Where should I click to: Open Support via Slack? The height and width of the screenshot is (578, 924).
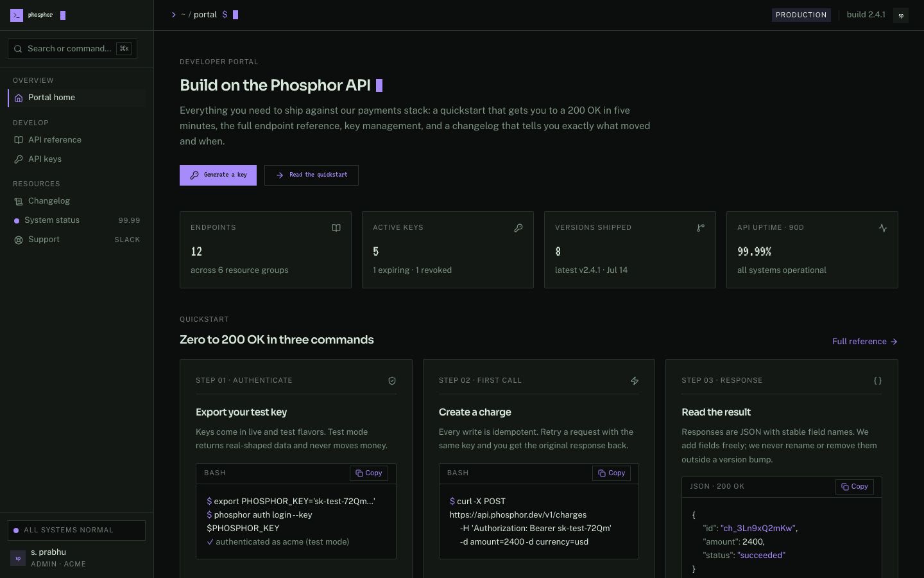pyautogui.click(x=76, y=240)
